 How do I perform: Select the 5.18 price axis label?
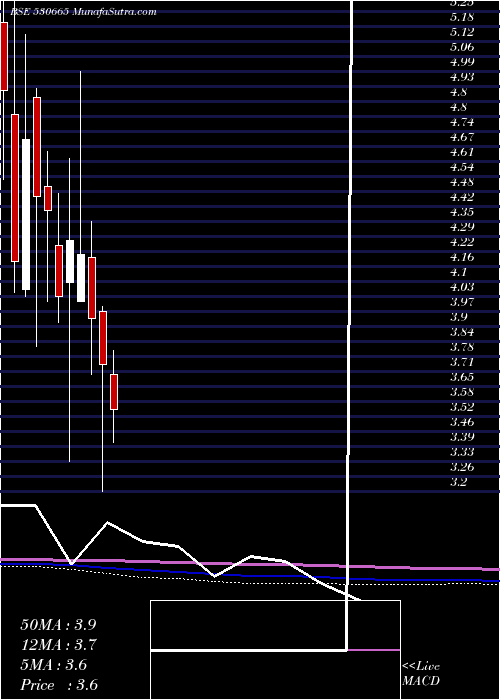click(462, 17)
